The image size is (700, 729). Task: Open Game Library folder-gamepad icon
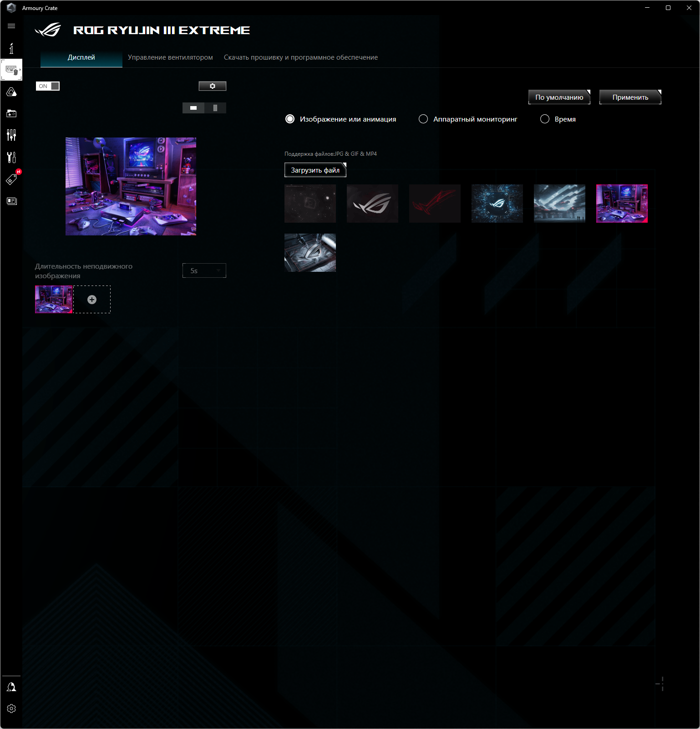[11, 113]
